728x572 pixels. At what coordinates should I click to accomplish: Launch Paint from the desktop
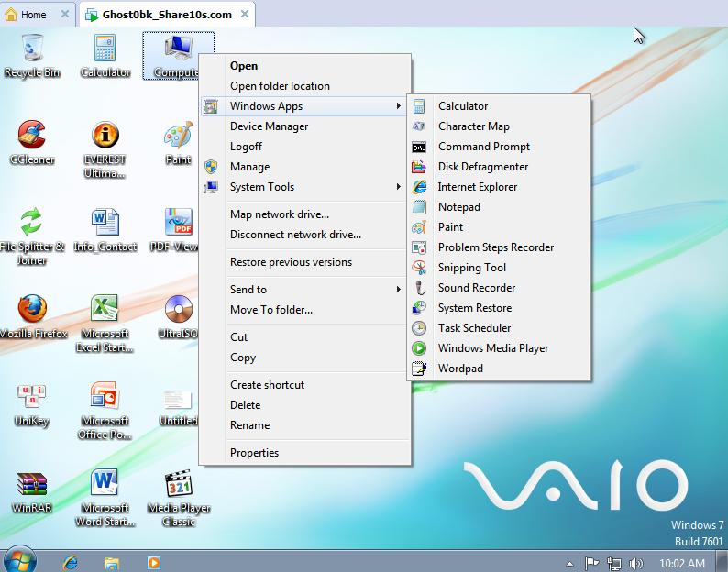(x=178, y=143)
